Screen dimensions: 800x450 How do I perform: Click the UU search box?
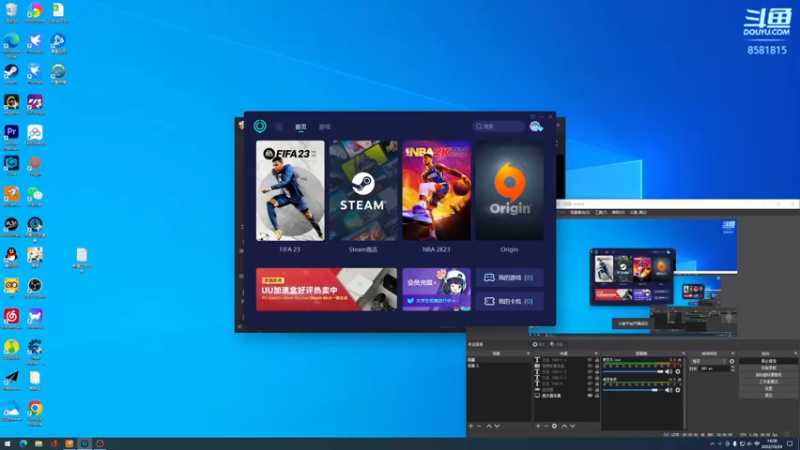(x=498, y=126)
